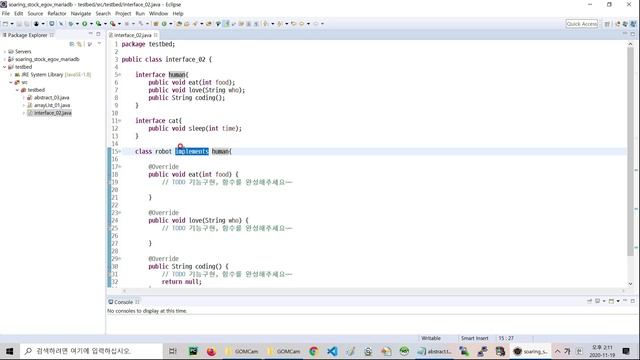
Task: Select interface_02.java in Package Explorer
Action: [49, 113]
